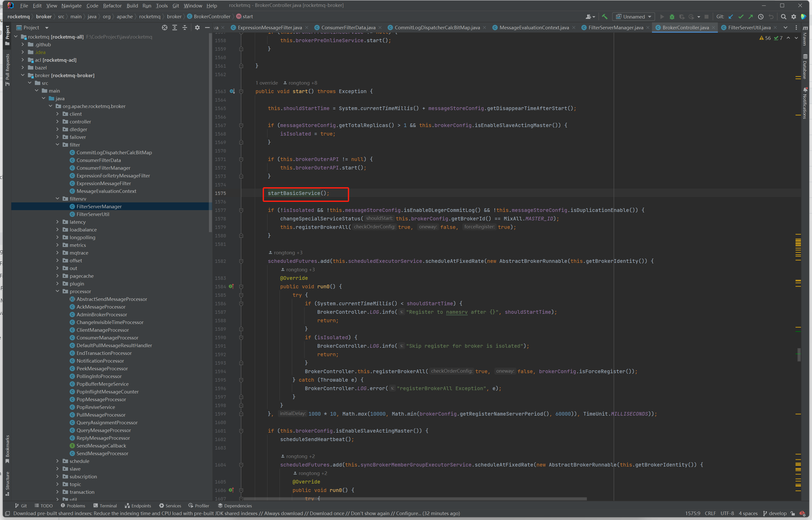Click the 56 warnings inspection indicator
Viewport: 812px width, 520px height.
(765, 38)
